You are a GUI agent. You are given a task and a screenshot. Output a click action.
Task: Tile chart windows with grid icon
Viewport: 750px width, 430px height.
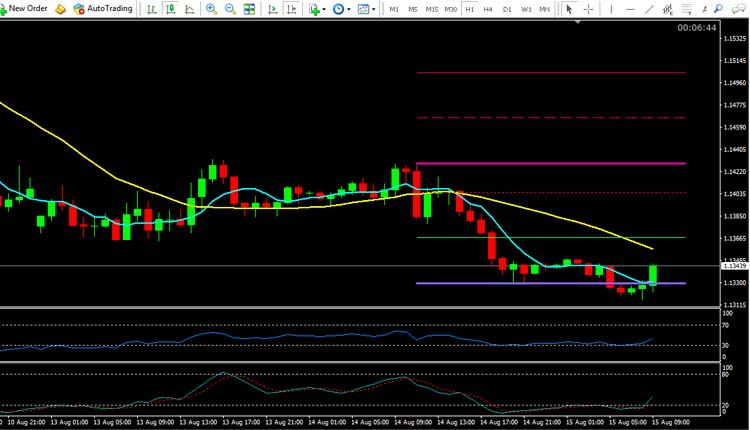pos(249,9)
